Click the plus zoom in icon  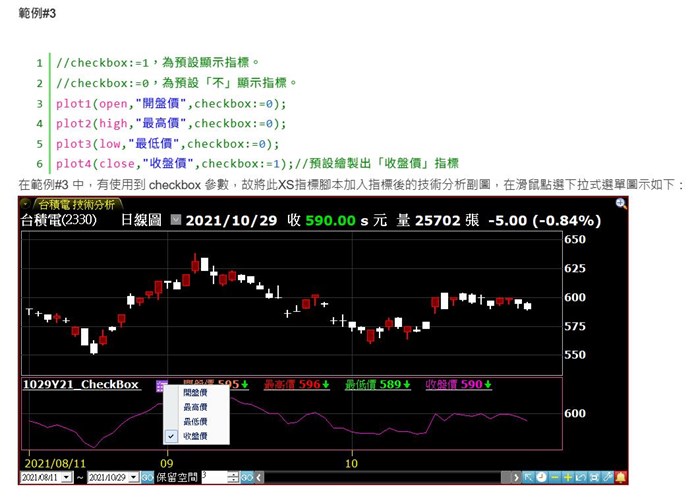tap(568, 477)
